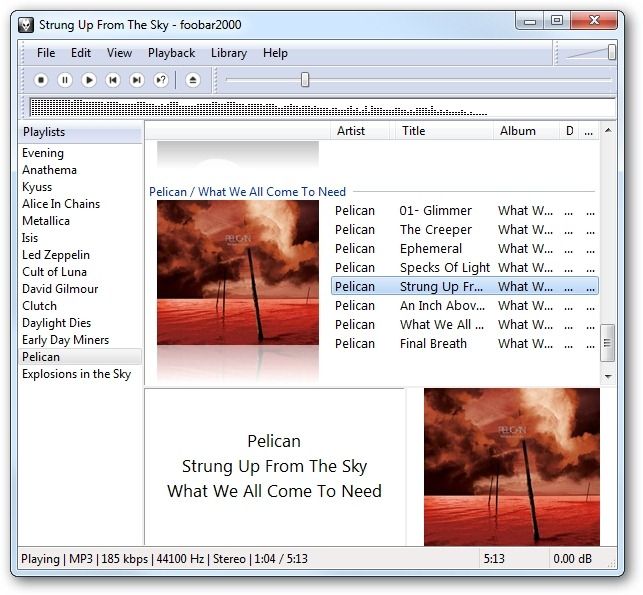Select the track 'An Inch Abov...'
The height and width of the screenshot is (595, 643).
pos(464,305)
